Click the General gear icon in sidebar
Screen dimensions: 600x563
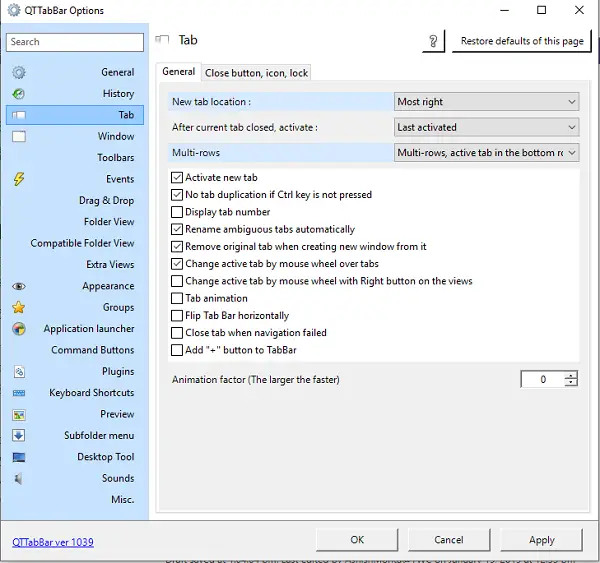pyautogui.click(x=19, y=72)
